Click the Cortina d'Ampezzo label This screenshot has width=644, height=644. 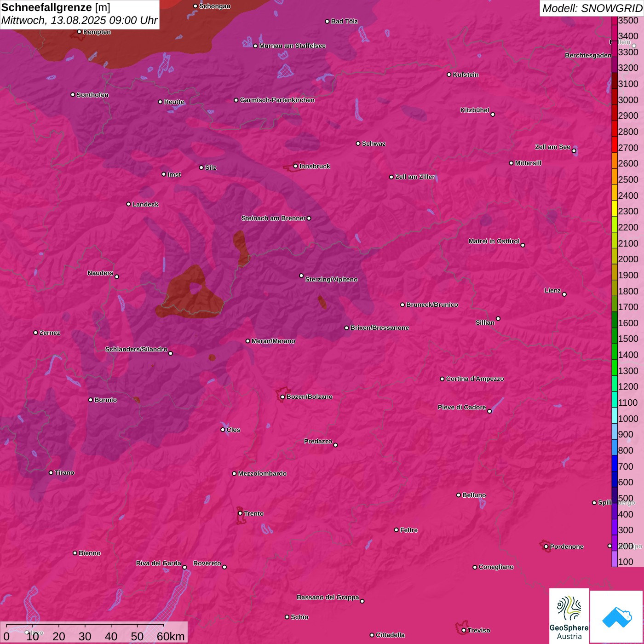(x=475, y=379)
